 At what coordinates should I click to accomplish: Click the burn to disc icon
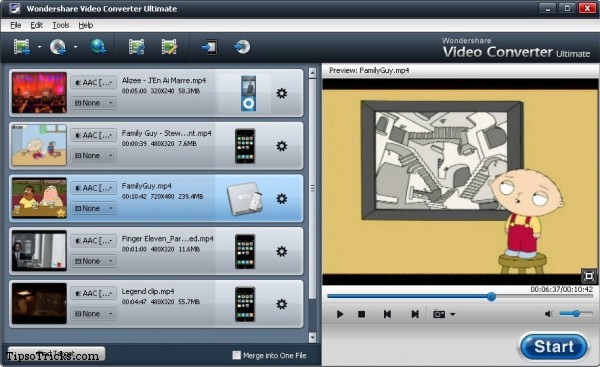pos(242,47)
